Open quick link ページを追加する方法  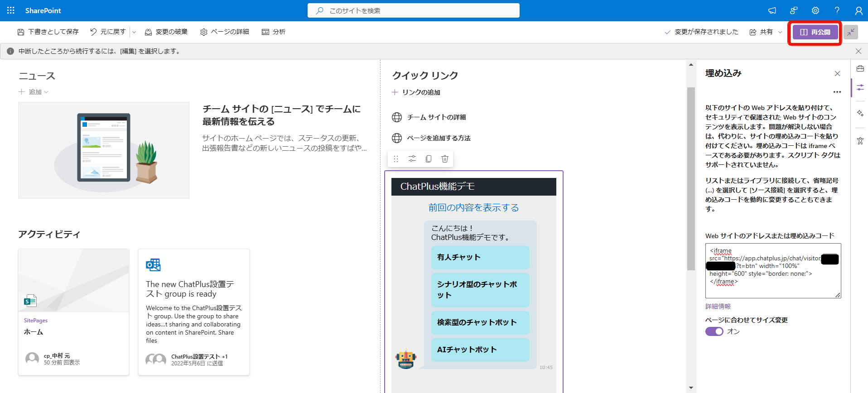(x=431, y=138)
